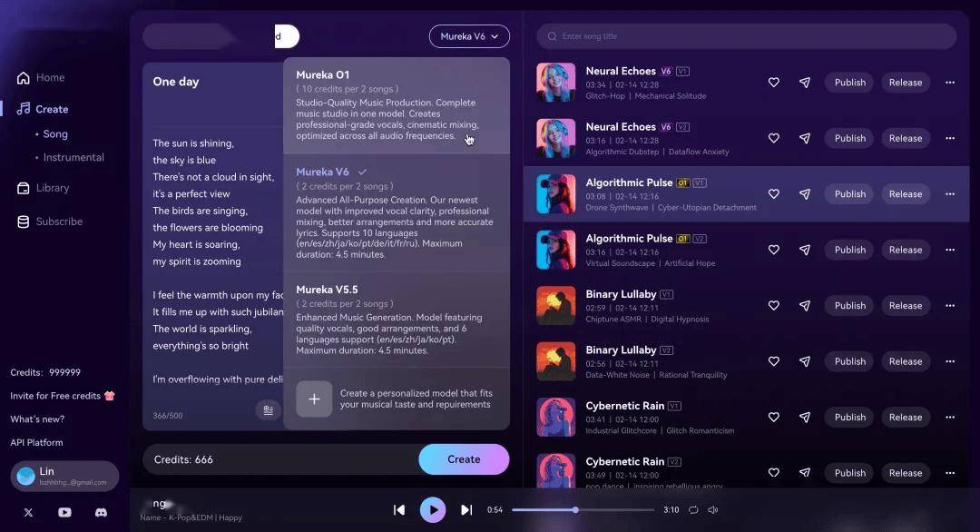Image resolution: width=980 pixels, height=532 pixels.
Task: Like Cybernetic Rain V1 song
Action: 774,417
